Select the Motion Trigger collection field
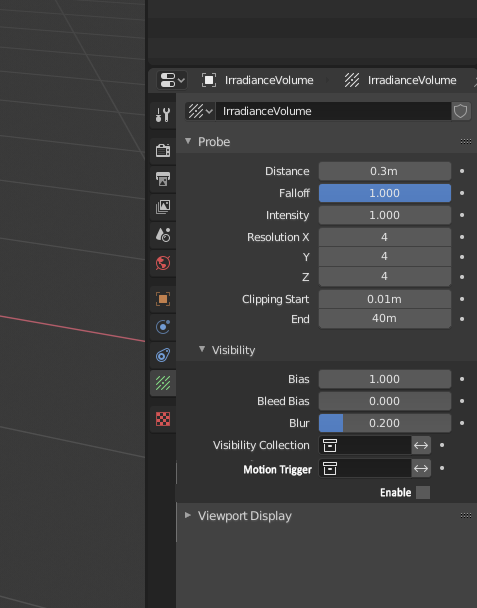This screenshot has height=608, width=477. [x=365, y=469]
